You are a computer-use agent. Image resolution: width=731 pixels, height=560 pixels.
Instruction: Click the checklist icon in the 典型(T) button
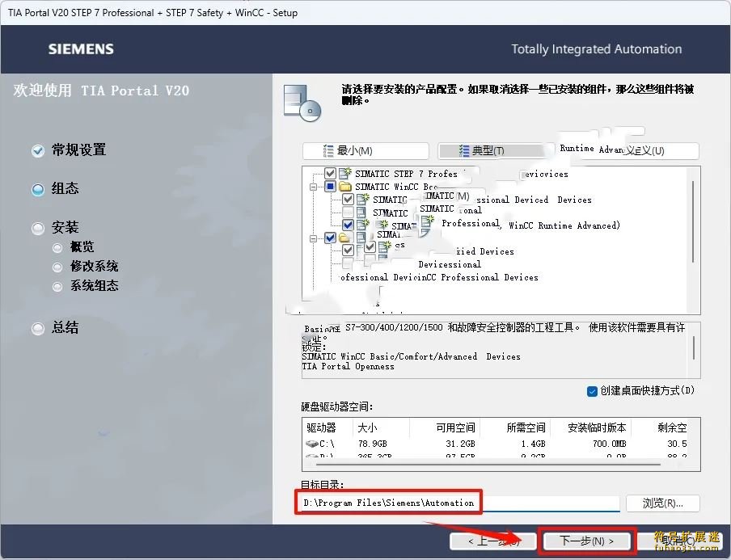point(463,150)
